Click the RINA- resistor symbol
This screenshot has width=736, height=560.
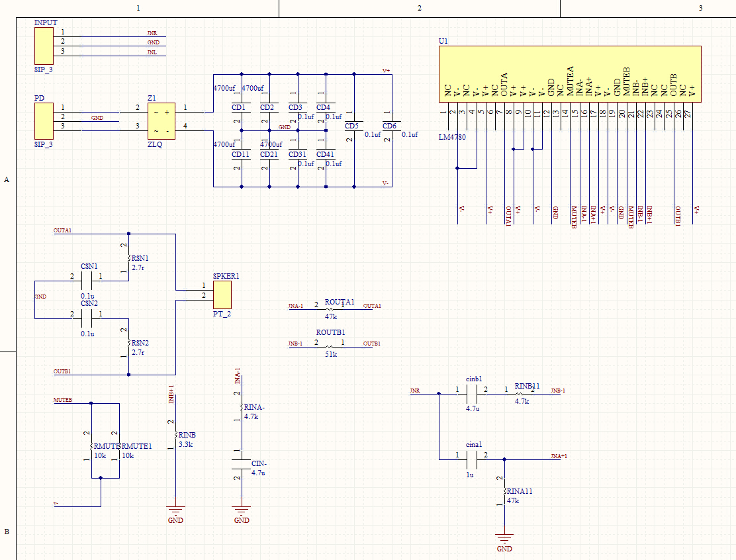pos(242,407)
